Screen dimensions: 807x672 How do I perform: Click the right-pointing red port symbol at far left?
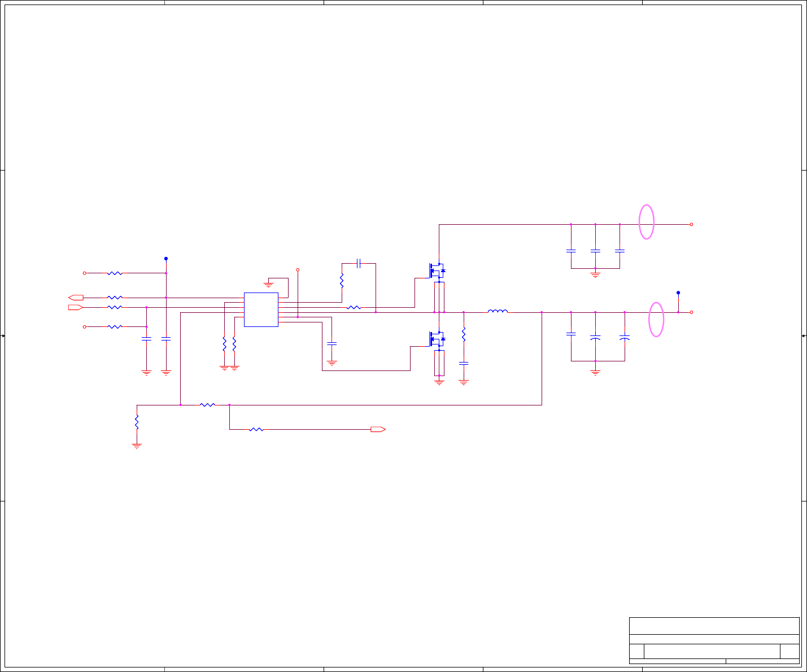(x=76, y=307)
